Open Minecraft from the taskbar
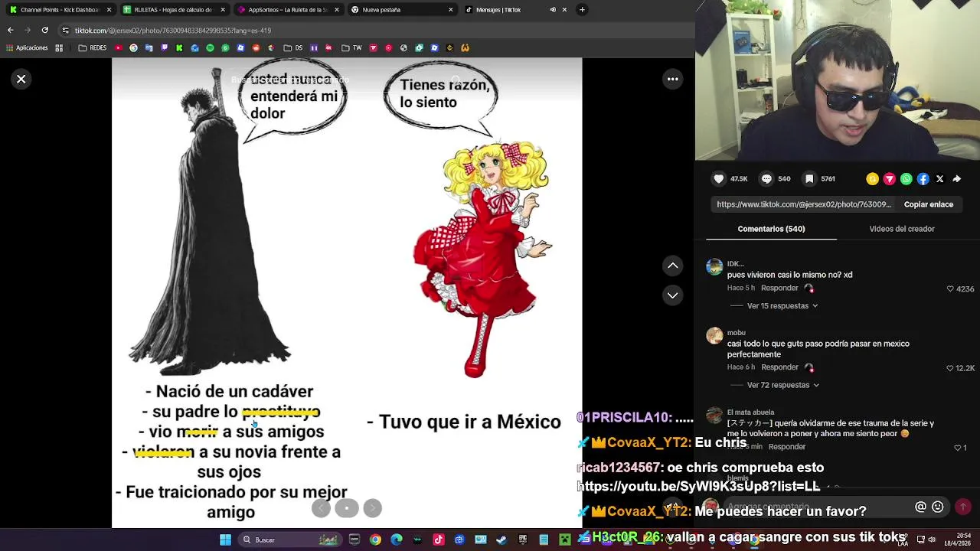The width and height of the screenshot is (980, 551). [x=565, y=540]
